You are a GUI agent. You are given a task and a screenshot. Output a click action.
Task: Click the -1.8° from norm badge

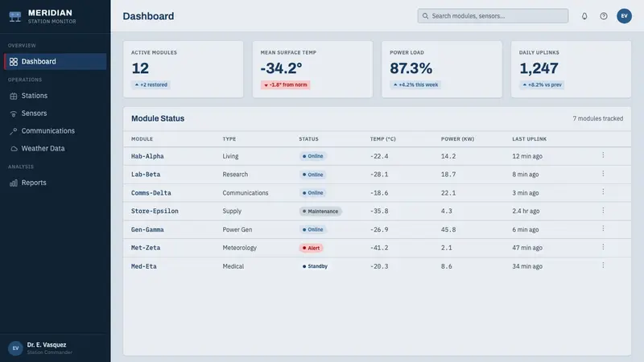point(286,84)
